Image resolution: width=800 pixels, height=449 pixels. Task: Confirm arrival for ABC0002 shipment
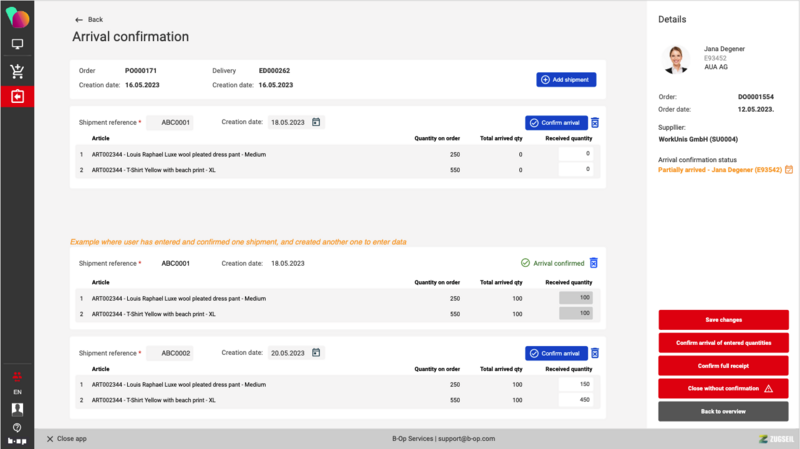click(556, 354)
